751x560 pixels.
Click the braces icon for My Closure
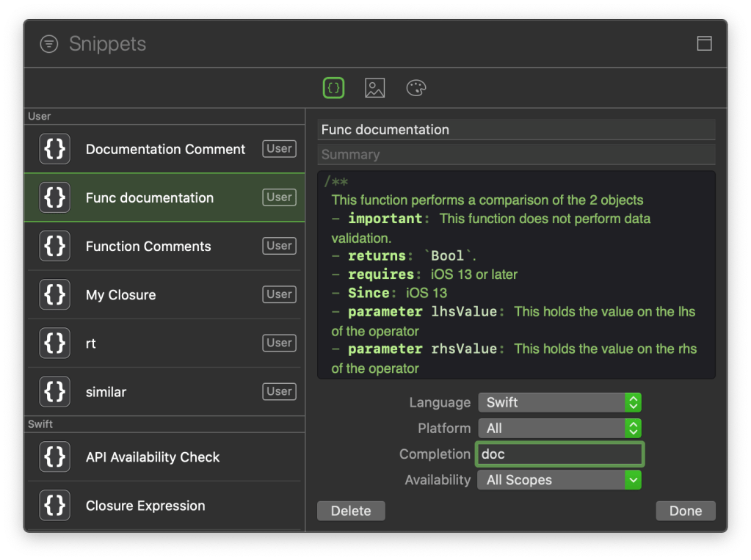[55, 294]
